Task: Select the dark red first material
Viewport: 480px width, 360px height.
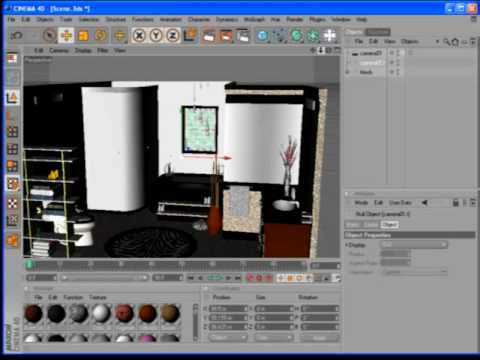Action: pos(34,313)
